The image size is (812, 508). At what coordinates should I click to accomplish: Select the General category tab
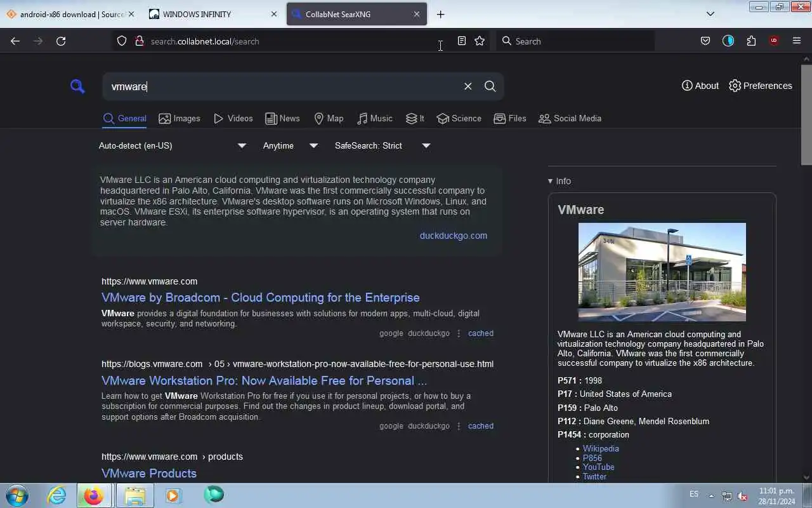pos(124,119)
